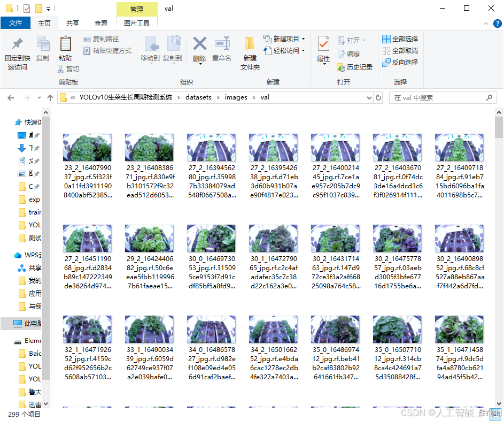504x421 pixels.
Task: Open Copy to (复制到) button
Action: 173,49
